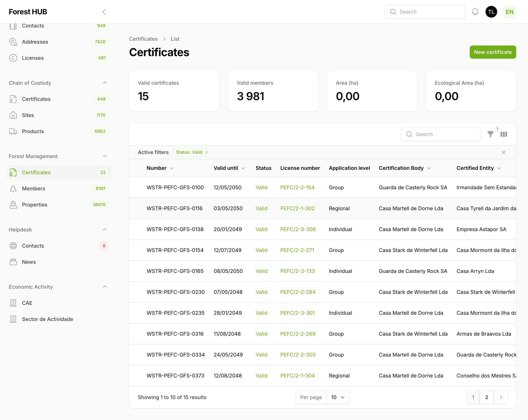Screen dimensions: 528x420
Task: Toggle table columns icon
Action: [504, 134]
